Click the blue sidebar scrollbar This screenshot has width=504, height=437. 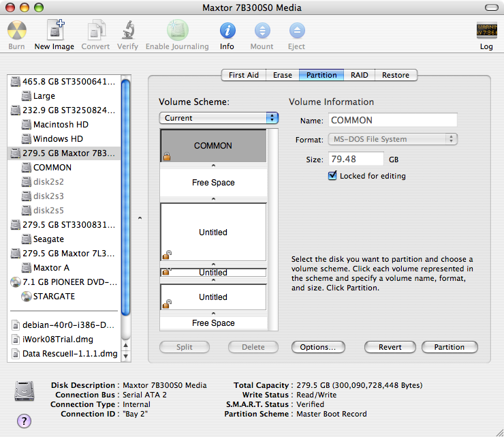[x=125, y=198]
